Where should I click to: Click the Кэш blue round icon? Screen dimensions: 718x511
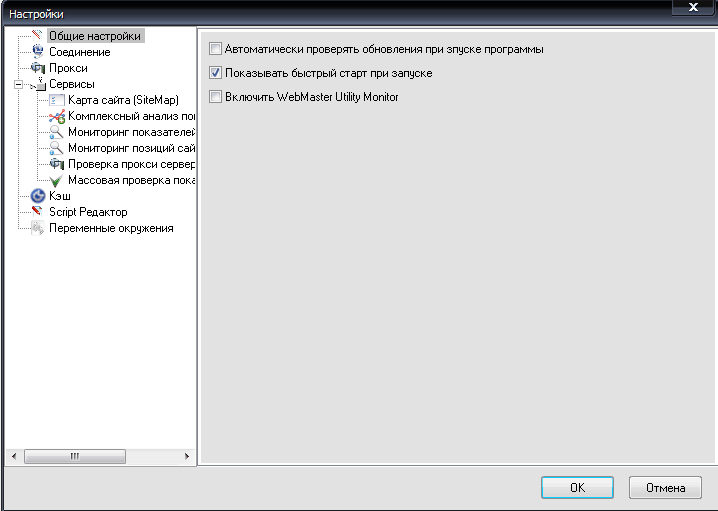38,196
